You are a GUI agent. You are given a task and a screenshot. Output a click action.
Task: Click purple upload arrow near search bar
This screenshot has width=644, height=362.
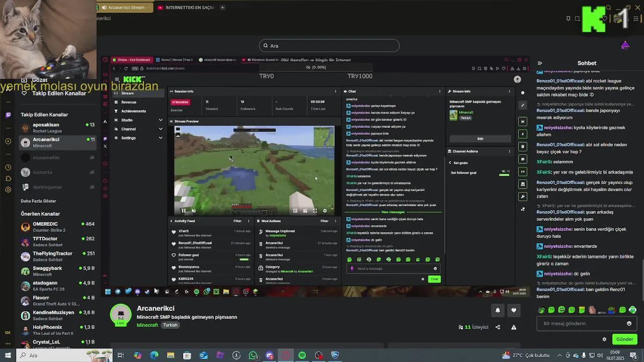pos(625,45)
